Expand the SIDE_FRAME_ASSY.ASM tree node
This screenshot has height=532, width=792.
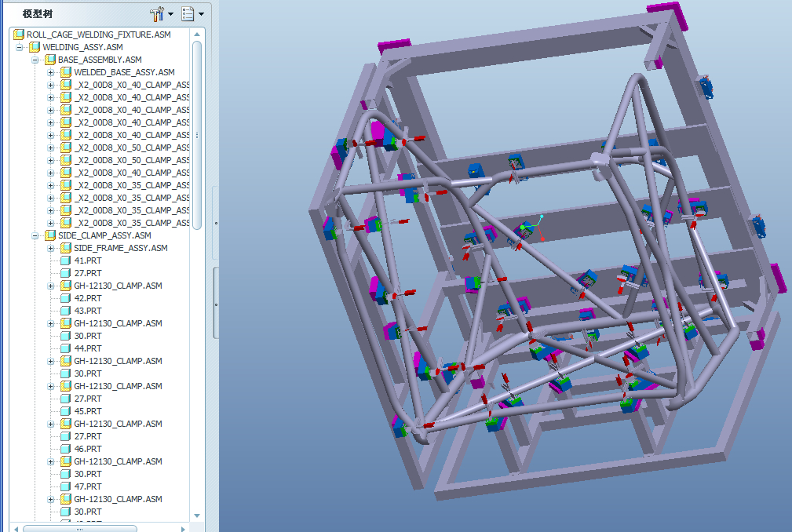(x=50, y=248)
